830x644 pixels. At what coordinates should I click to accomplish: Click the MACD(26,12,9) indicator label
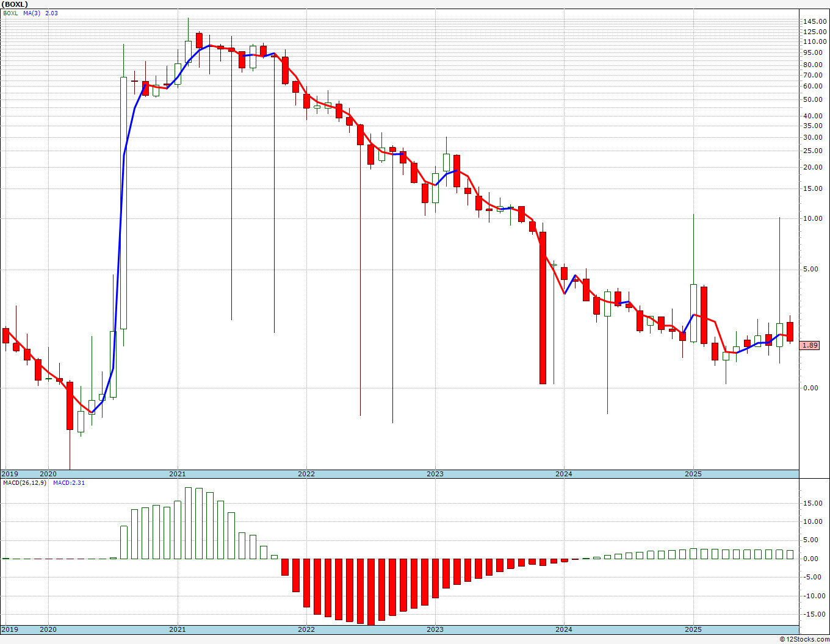(24, 483)
